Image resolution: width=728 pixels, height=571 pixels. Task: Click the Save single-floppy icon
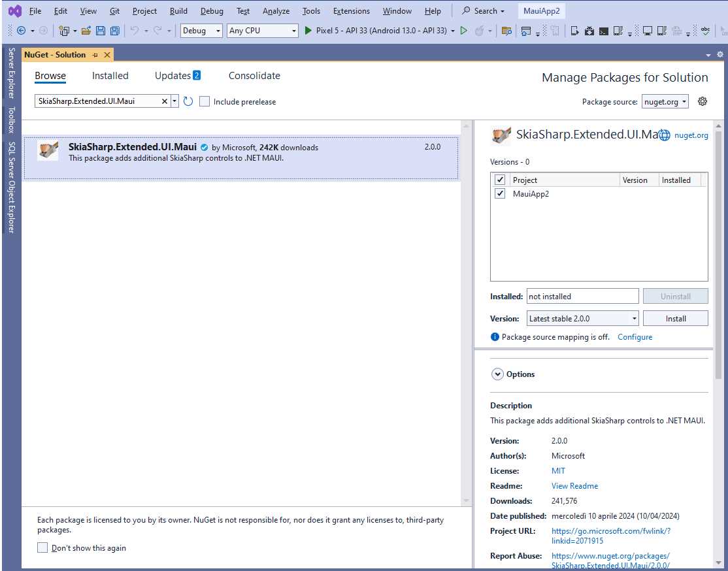pos(100,31)
